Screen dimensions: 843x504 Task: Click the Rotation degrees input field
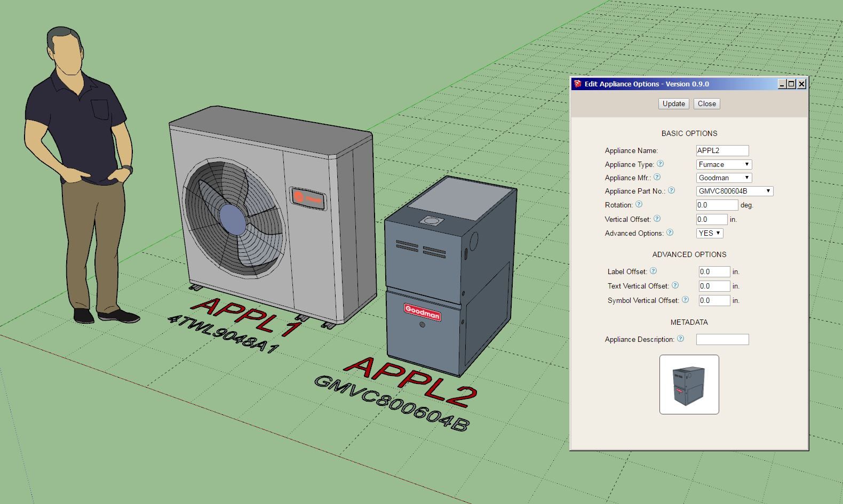click(x=717, y=205)
